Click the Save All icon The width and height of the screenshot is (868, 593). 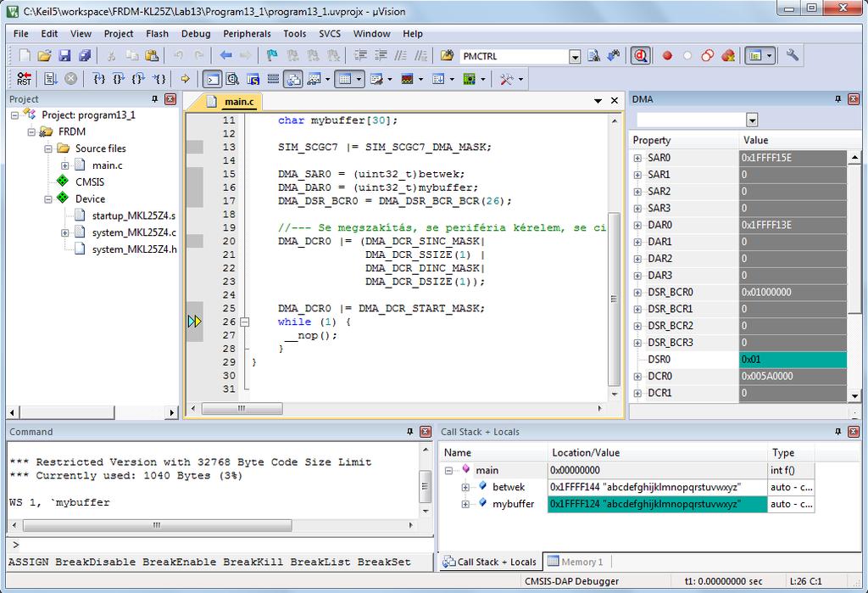point(85,55)
